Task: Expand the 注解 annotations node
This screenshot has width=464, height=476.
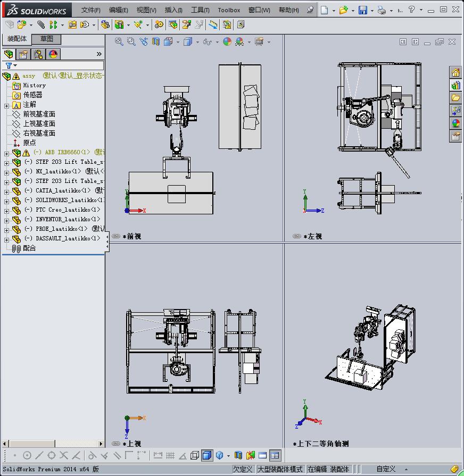Action: coord(7,106)
